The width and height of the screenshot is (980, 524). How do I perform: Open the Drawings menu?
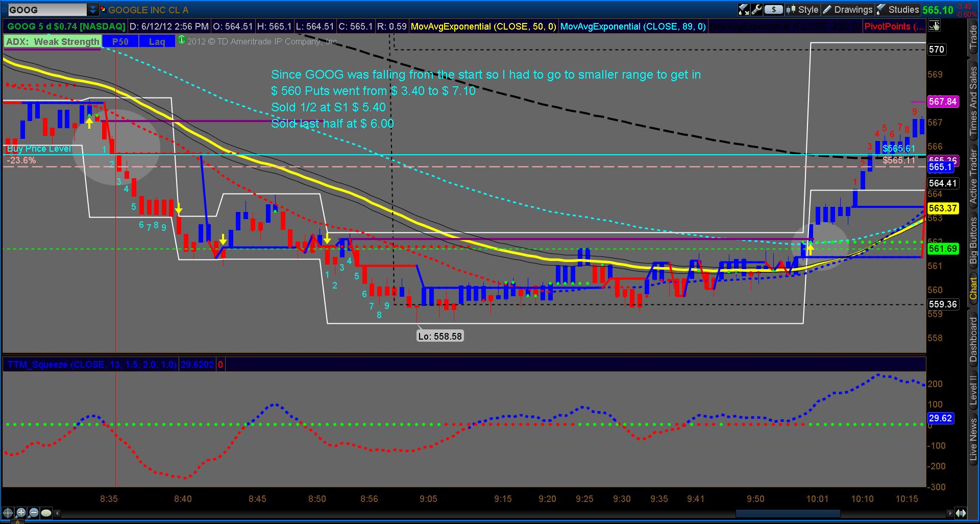click(847, 10)
